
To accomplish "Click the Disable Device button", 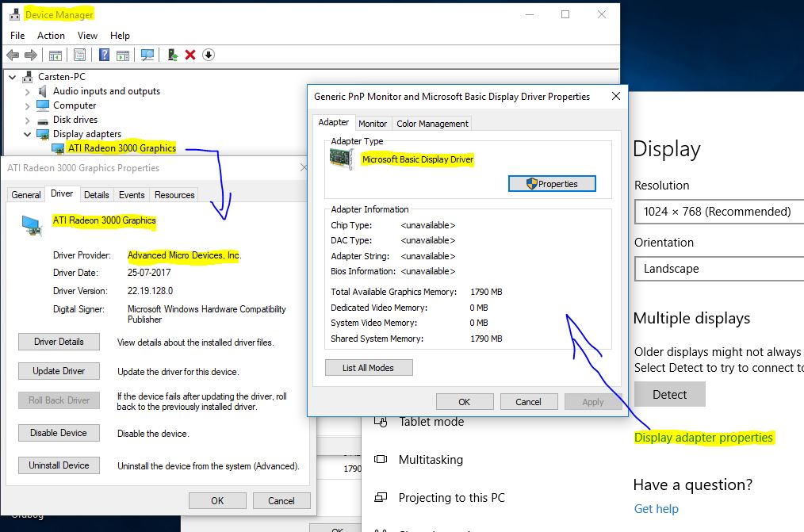I will tap(59, 433).
